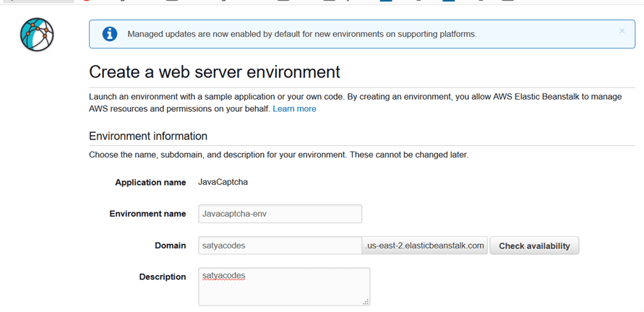Click the Elastic Beanstalk logo icon
Screen dimensions: 644x312
point(37,34)
